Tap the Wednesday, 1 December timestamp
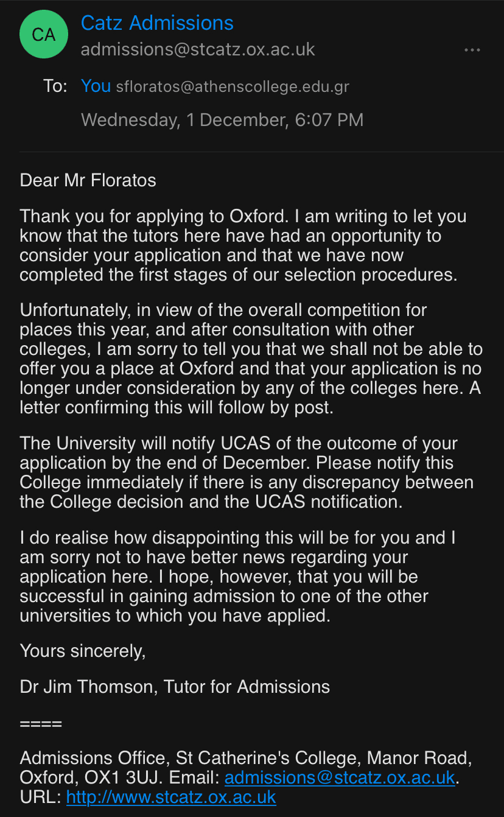Image resolution: width=504 pixels, height=817 pixels. 222,119
